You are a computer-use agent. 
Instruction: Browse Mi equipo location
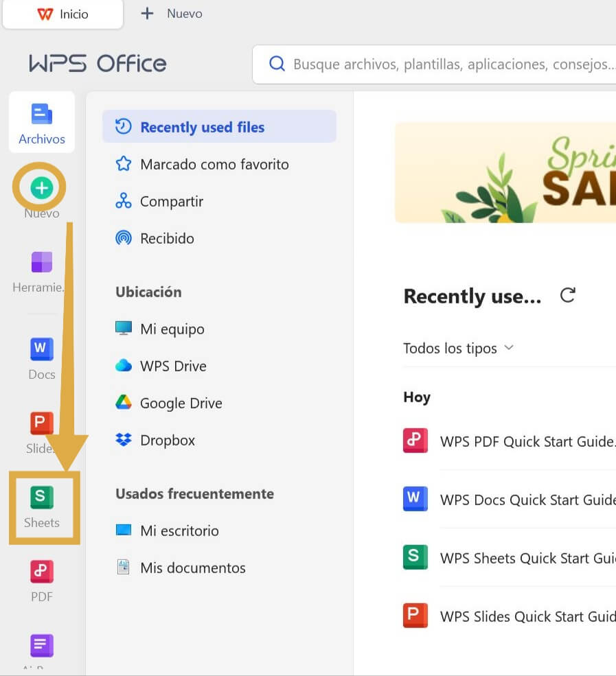coord(219,329)
